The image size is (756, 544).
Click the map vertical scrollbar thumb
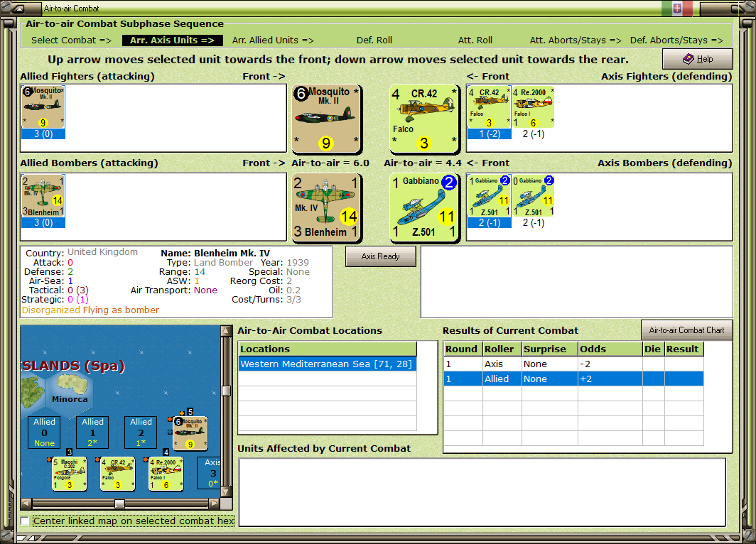pos(226,391)
